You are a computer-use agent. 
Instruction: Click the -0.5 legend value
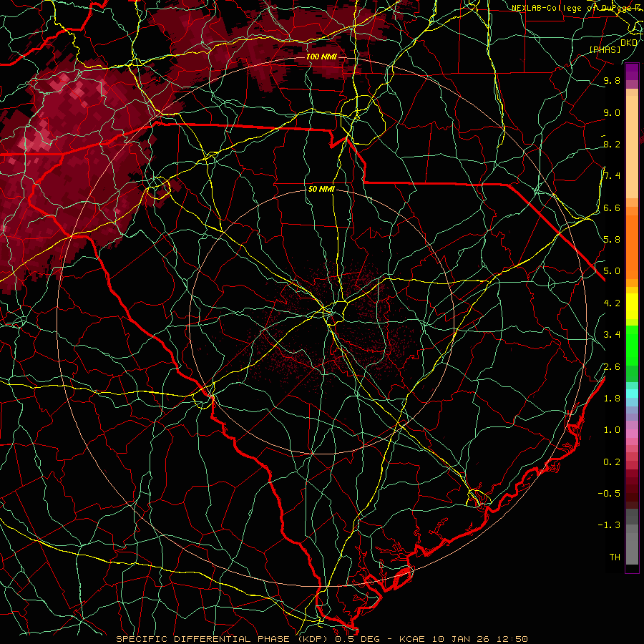point(609,494)
